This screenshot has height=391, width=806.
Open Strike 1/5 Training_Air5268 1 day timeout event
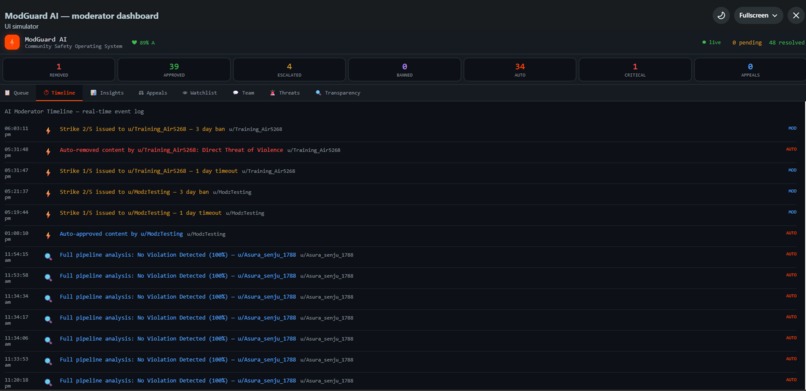coord(149,171)
